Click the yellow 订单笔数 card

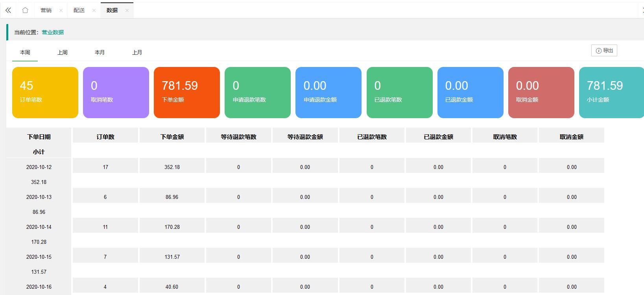(x=45, y=93)
